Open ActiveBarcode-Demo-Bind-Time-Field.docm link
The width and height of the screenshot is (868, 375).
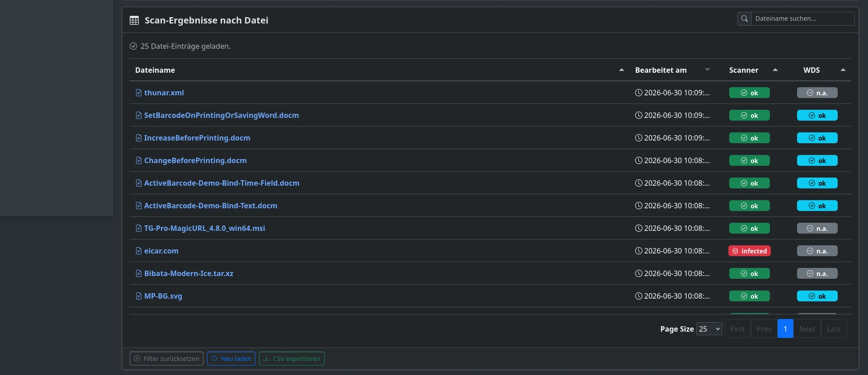222,183
